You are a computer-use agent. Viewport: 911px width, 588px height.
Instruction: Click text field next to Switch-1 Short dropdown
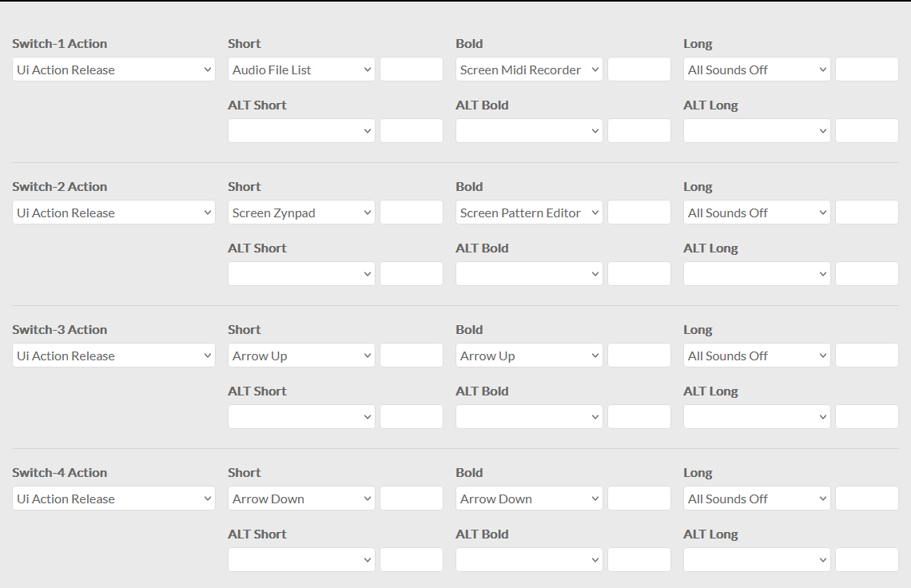point(411,70)
